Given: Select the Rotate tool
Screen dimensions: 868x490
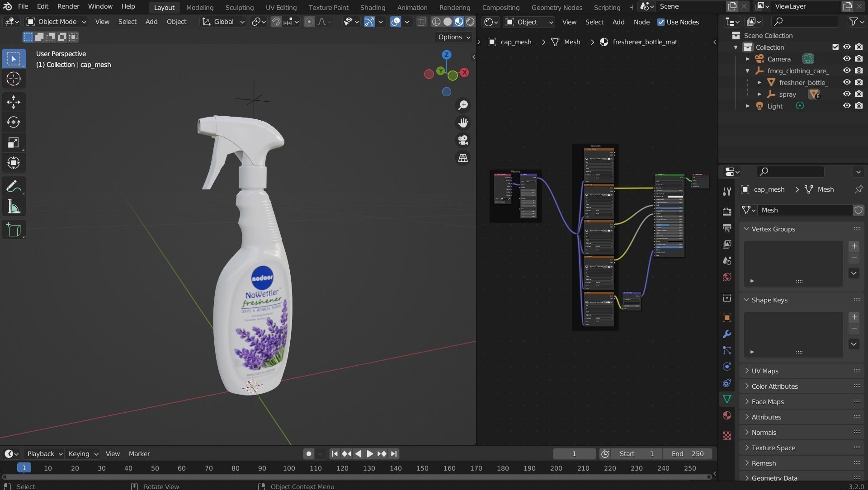Looking at the screenshot, I should tap(14, 122).
